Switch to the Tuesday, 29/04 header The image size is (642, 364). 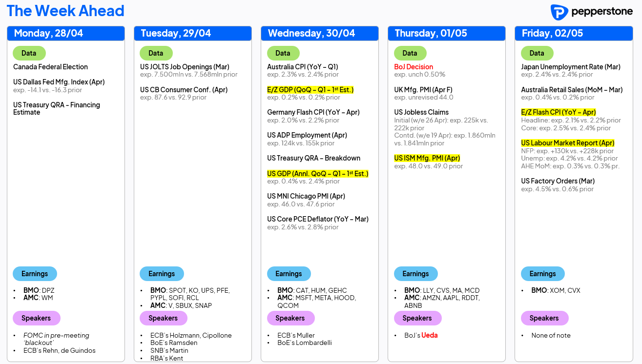coord(176,33)
